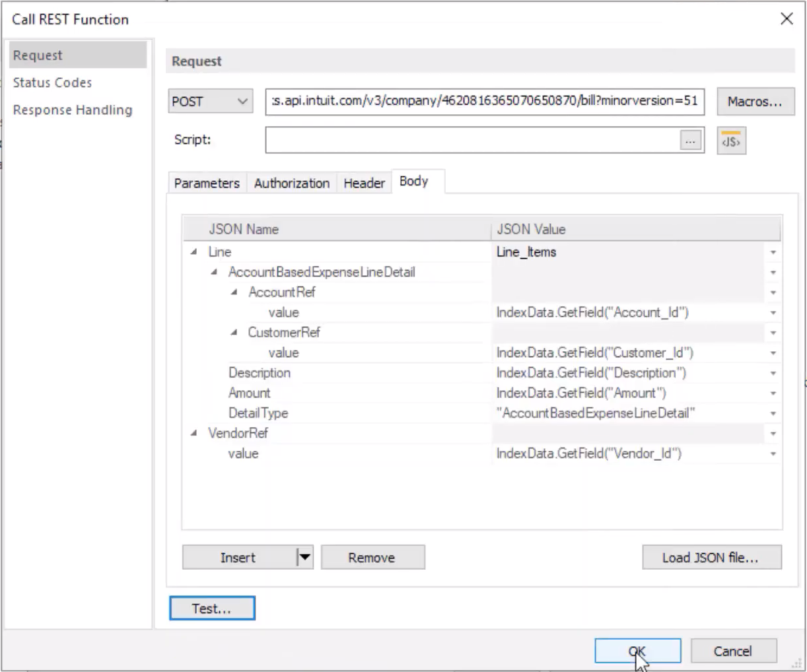Open the Macros dialog

(x=755, y=101)
